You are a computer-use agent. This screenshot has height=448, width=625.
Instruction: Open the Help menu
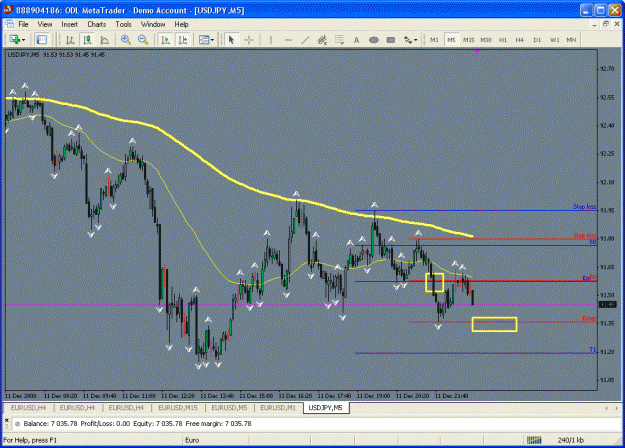(x=181, y=24)
